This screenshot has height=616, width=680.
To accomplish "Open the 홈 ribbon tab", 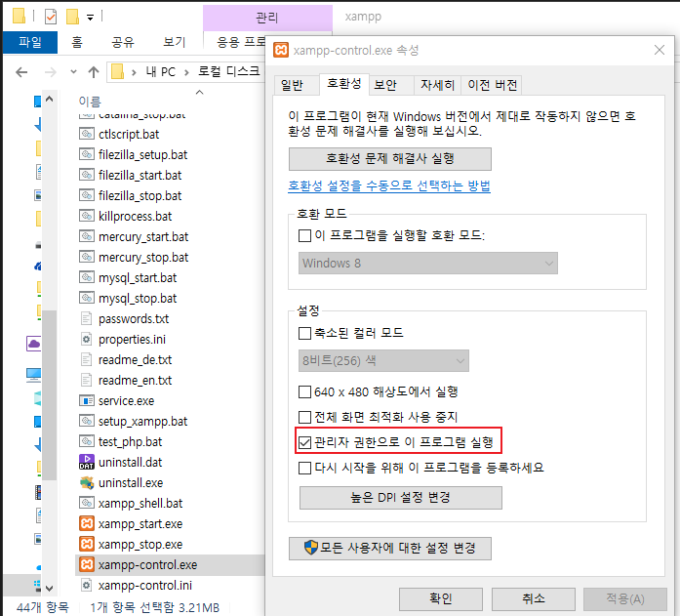I will click(77, 42).
